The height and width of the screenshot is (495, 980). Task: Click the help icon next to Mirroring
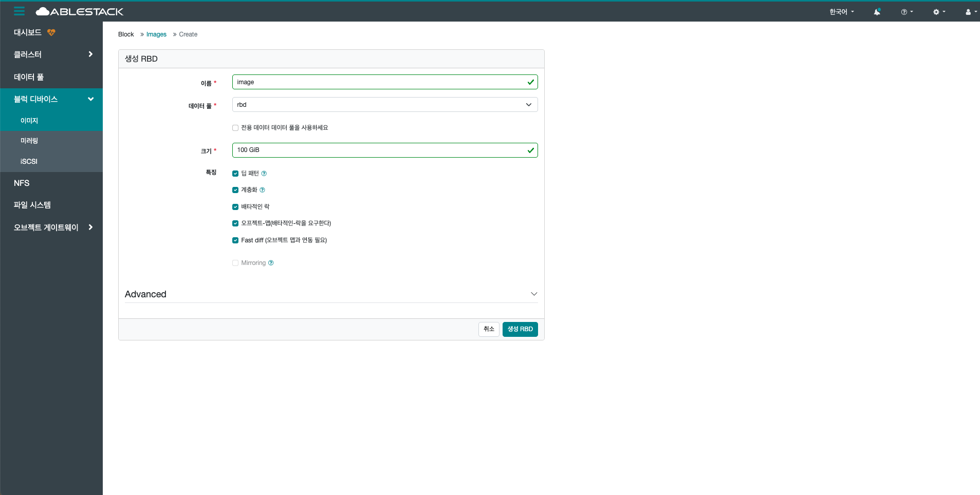point(271,262)
